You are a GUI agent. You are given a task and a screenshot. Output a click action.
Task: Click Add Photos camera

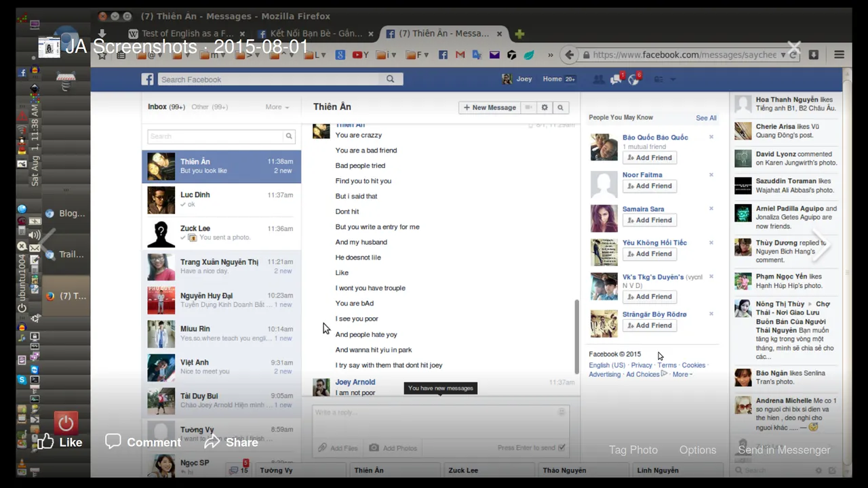point(393,448)
